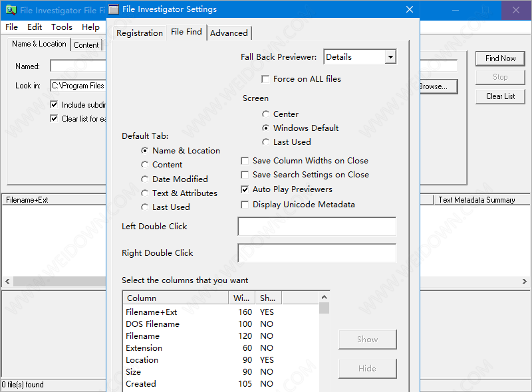Screen dimensions: 532x392
Task: Select Date Modified default tab option
Action: (x=145, y=179)
